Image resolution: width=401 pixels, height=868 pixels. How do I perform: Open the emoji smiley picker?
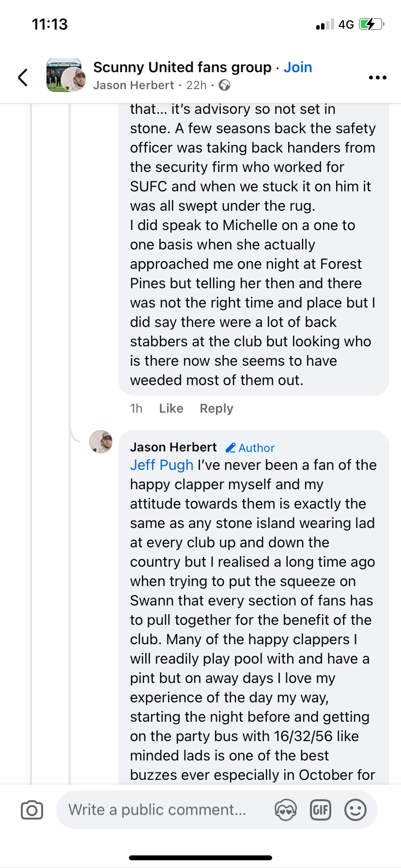(x=355, y=810)
